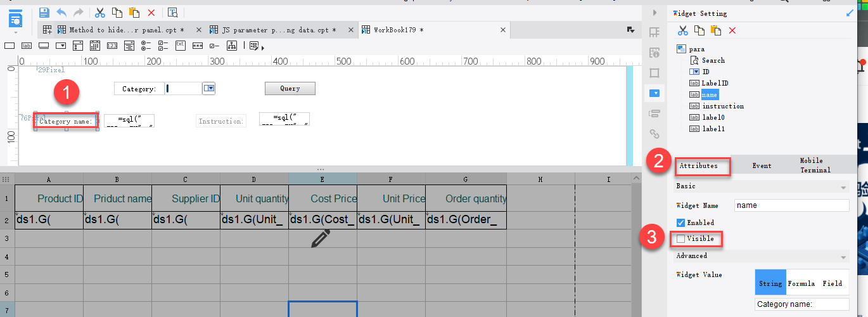This screenshot has width=868, height=317.
Task: Tick the Visible checkbox
Action: click(x=680, y=239)
